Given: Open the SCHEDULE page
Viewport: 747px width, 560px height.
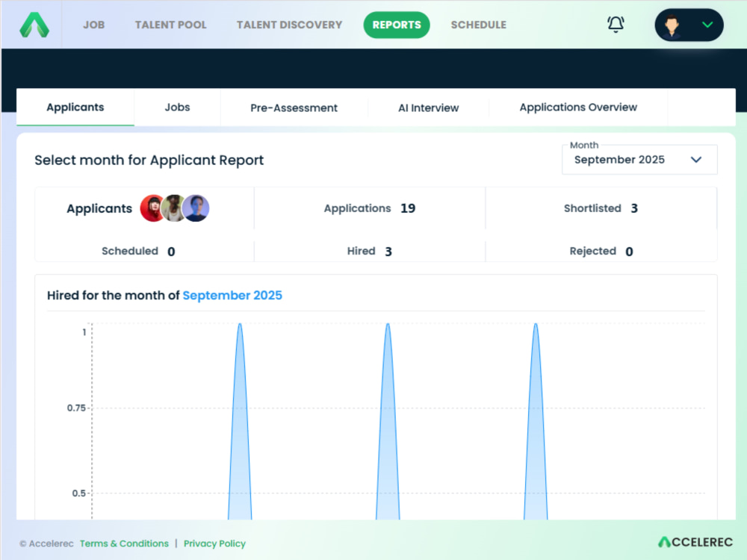Looking at the screenshot, I should point(478,25).
